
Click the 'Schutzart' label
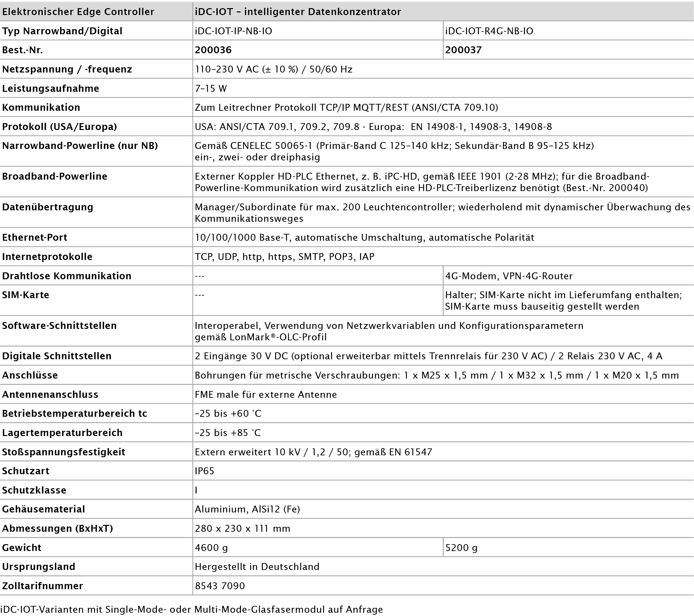(25, 471)
